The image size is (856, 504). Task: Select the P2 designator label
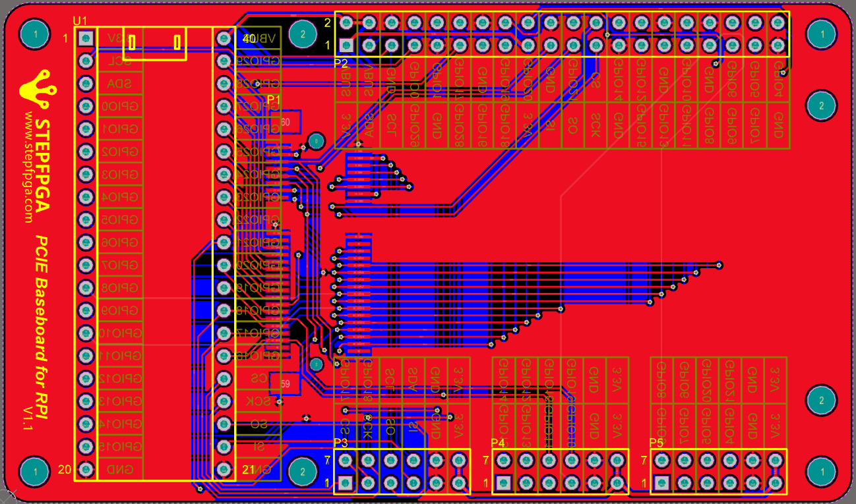tap(341, 63)
